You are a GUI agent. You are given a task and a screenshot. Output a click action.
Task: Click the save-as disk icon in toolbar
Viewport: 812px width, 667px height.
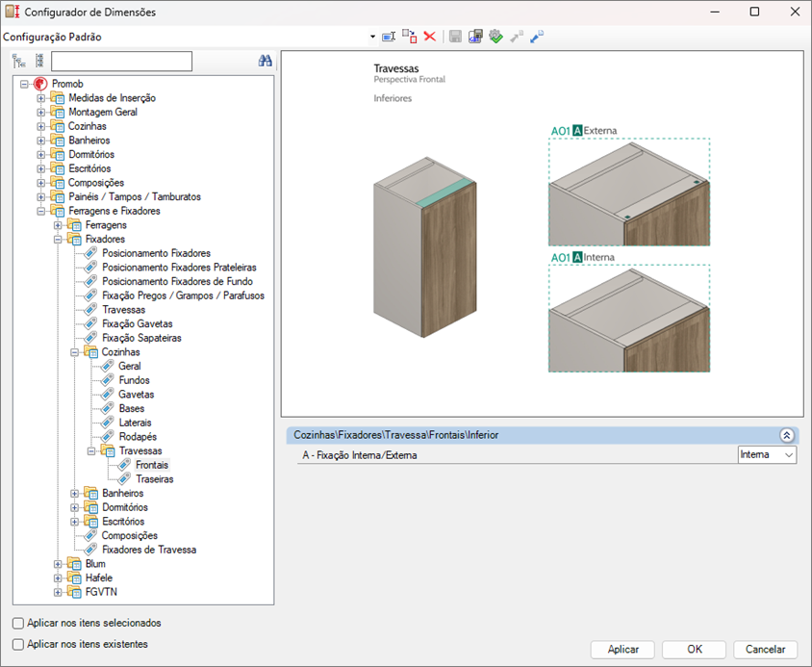(x=474, y=37)
